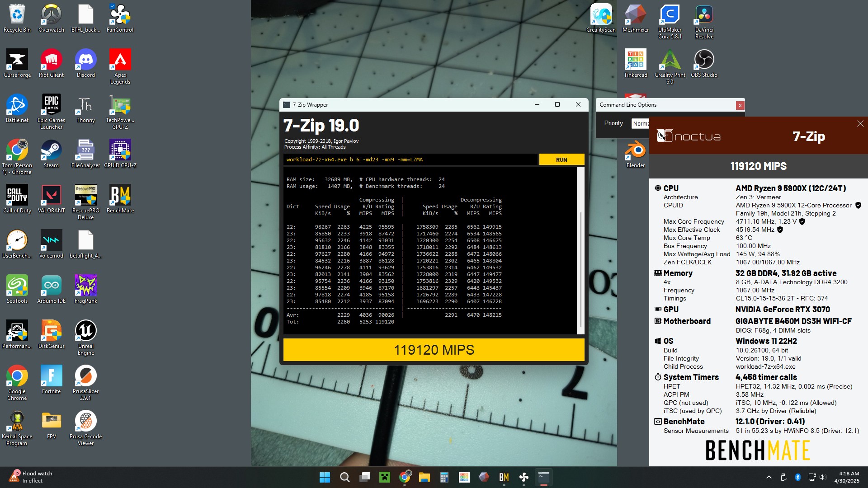Launch Kerbal Space Program shortcut

17,428
